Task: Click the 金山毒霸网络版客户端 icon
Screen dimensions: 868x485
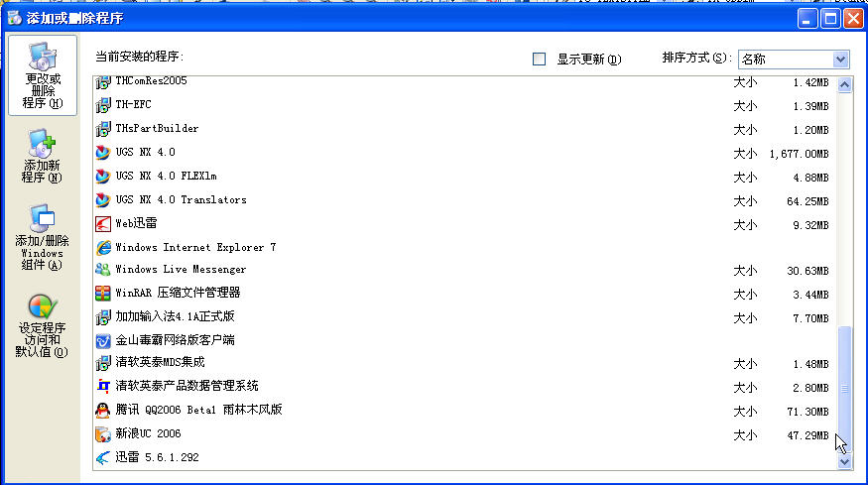Action: pyautogui.click(x=103, y=340)
